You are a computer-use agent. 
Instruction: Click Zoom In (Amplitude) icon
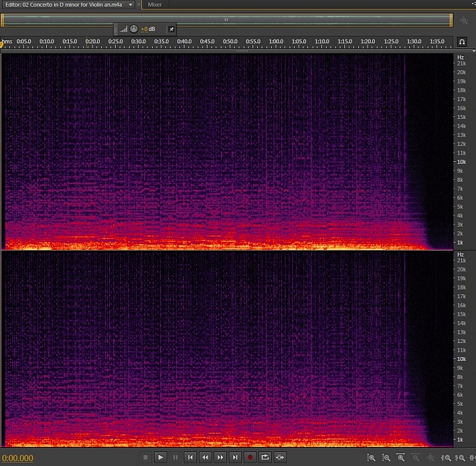371,457
